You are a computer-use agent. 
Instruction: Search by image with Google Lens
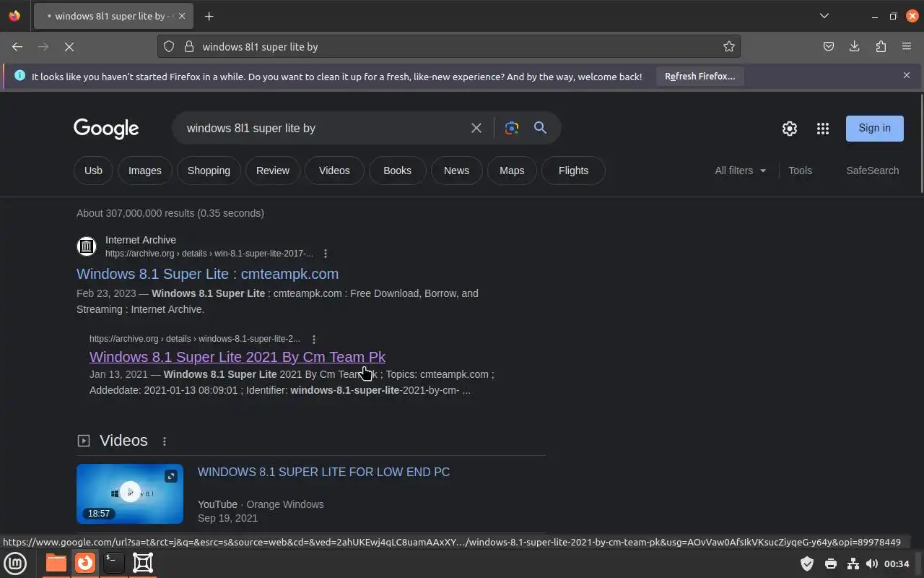512,128
